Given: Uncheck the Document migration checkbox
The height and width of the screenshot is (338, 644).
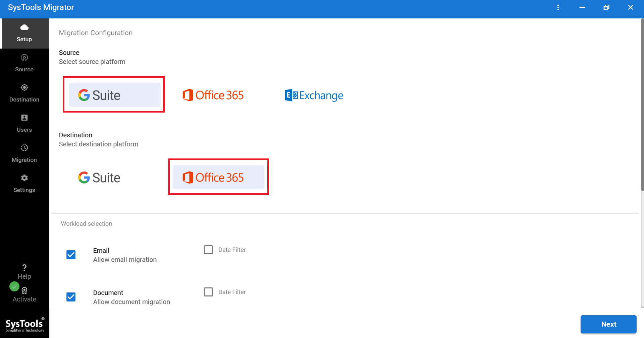Looking at the screenshot, I should pyautogui.click(x=71, y=297).
